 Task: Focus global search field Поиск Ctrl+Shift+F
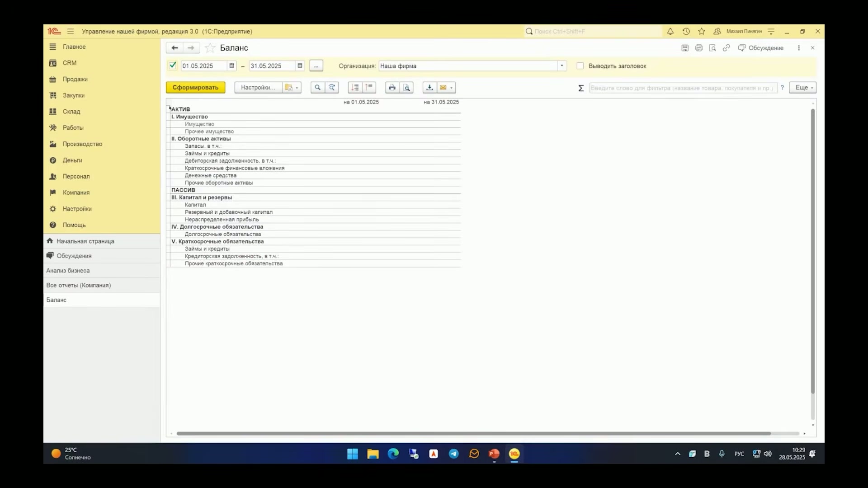[x=592, y=31]
